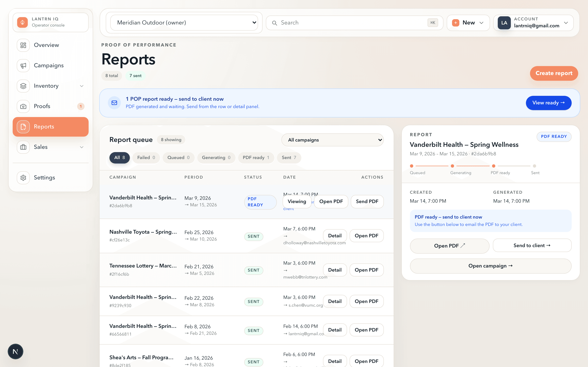Open the Overview panel icon
588x367 pixels.
(x=23, y=45)
